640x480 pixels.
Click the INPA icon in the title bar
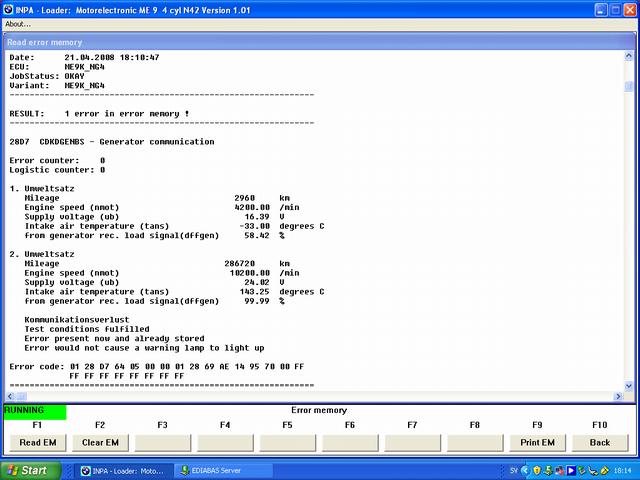click(x=8, y=8)
